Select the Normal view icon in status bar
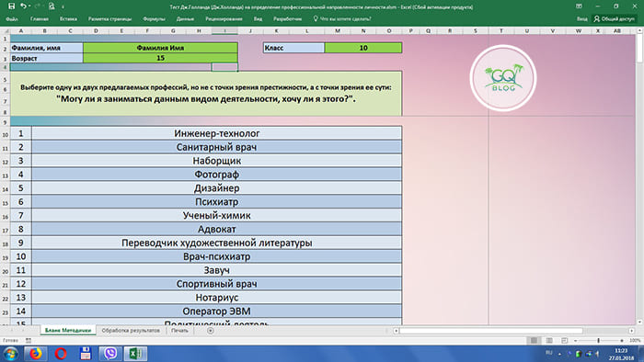Screen dimensions: 644x362 (534, 340)
